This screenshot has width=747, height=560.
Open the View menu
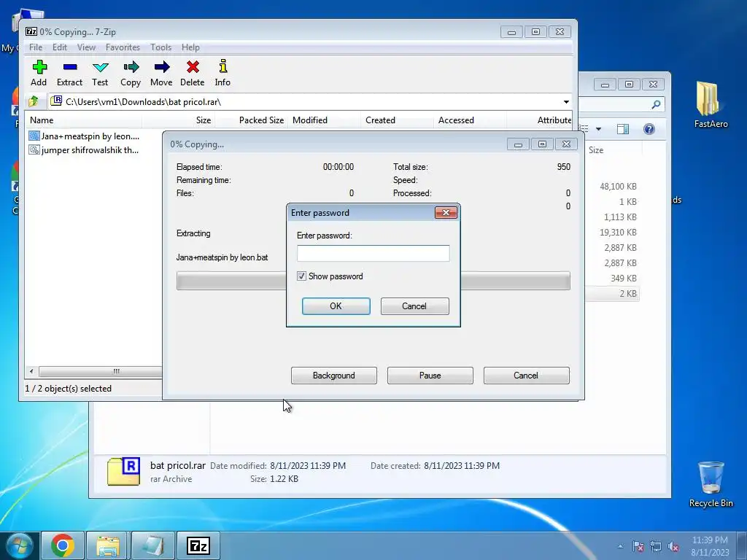click(86, 47)
